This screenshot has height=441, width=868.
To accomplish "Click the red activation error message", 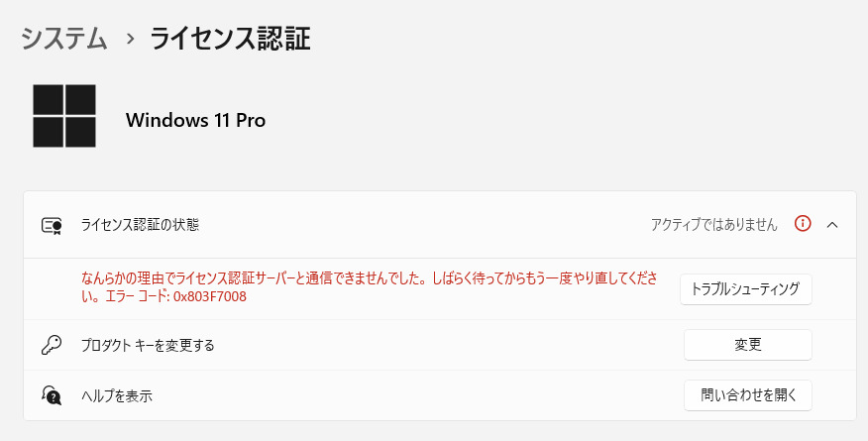I will tap(297, 279).
